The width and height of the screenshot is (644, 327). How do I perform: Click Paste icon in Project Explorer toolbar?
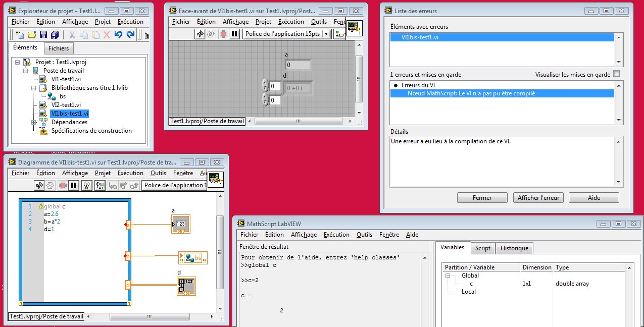[95, 35]
